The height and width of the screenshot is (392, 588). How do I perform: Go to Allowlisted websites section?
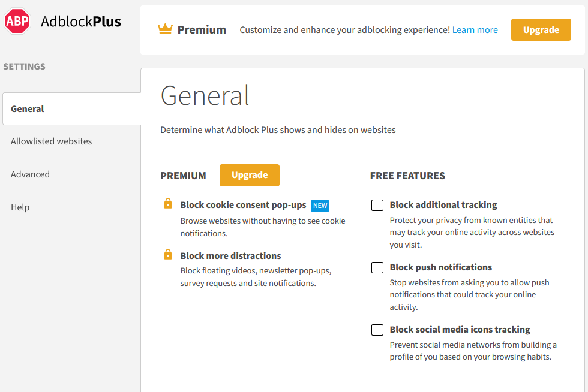coord(52,141)
